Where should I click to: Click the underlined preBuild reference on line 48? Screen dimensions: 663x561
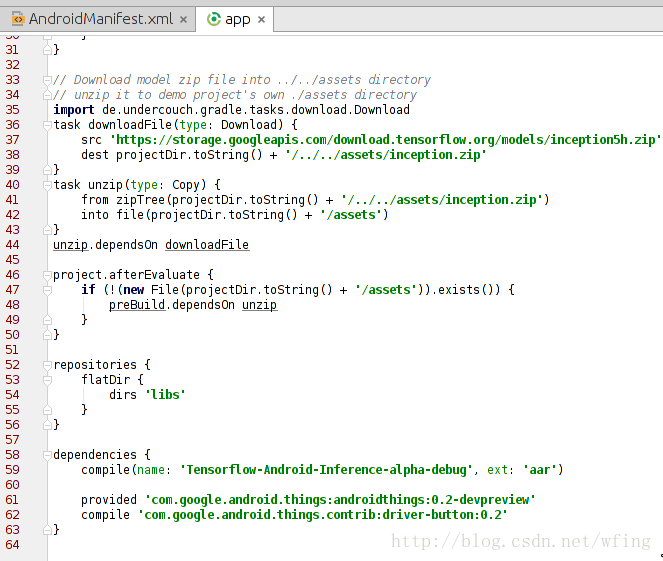click(x=137, y=305)
